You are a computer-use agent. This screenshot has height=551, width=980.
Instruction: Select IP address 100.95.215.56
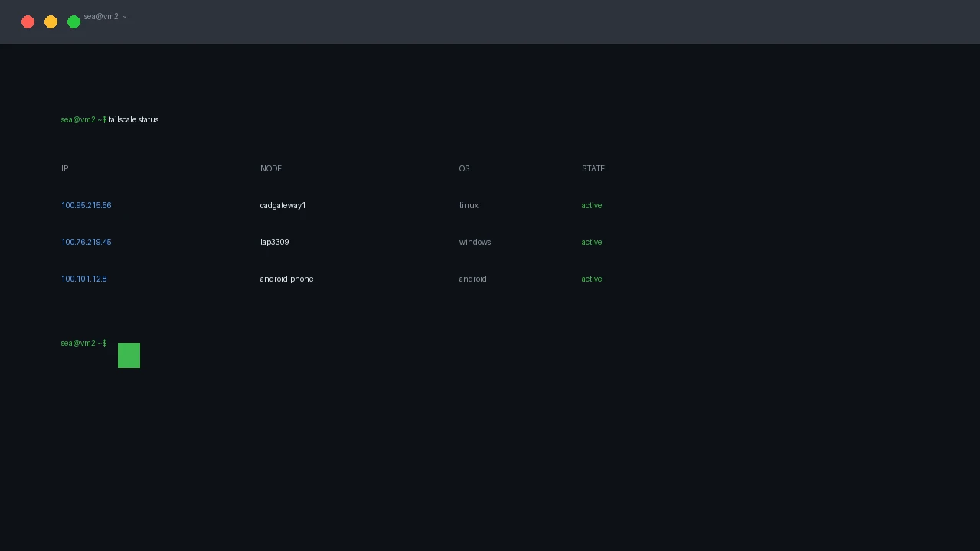(x=87, y=206)
